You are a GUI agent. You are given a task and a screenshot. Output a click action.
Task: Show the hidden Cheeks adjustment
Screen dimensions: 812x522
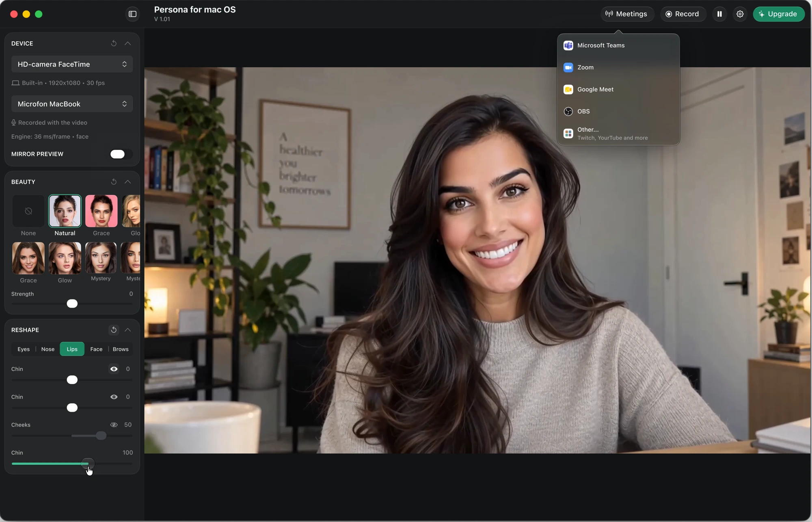114,425
